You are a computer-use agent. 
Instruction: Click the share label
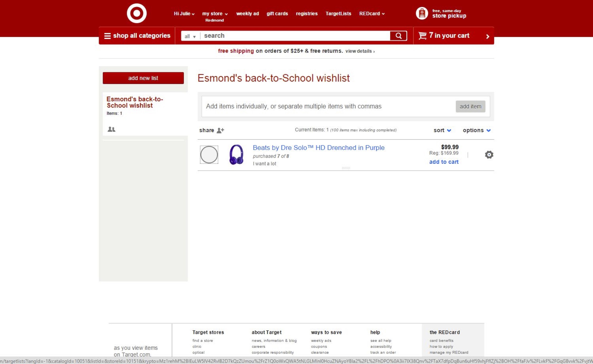tap(207, 130)
